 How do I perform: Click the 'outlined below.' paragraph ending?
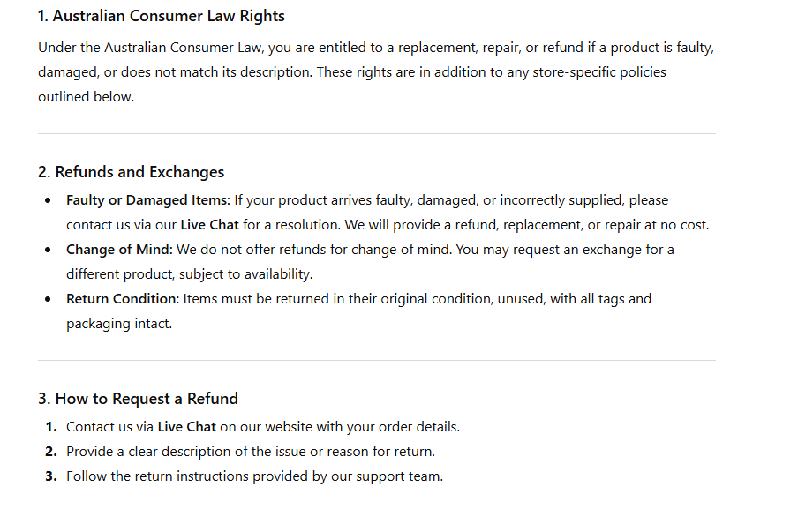click(x=86, y=97)
